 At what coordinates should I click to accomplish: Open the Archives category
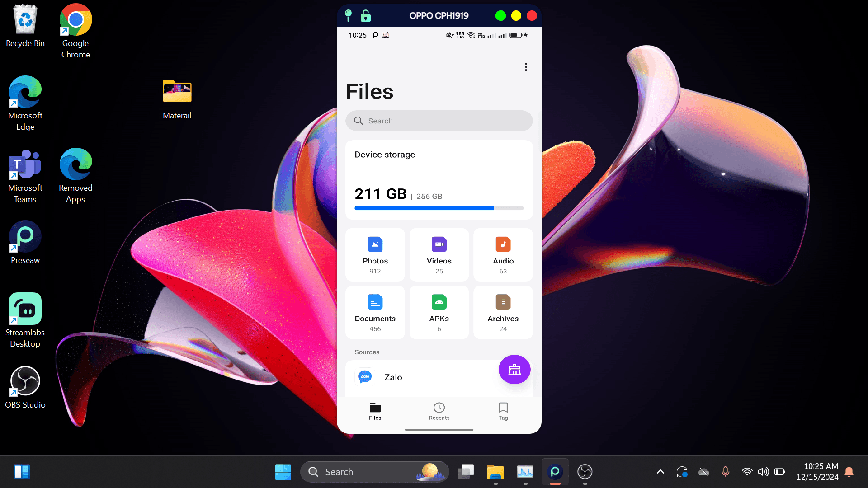(503, 312)
